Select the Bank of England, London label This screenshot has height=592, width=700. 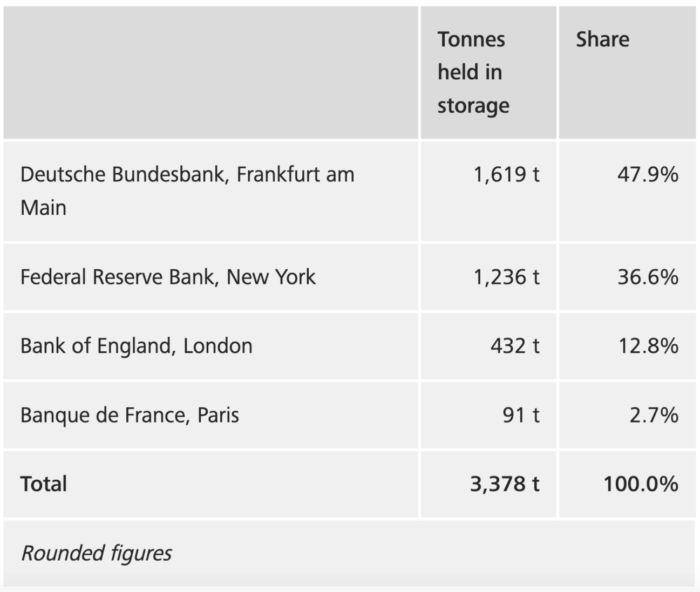coord(137,346)
